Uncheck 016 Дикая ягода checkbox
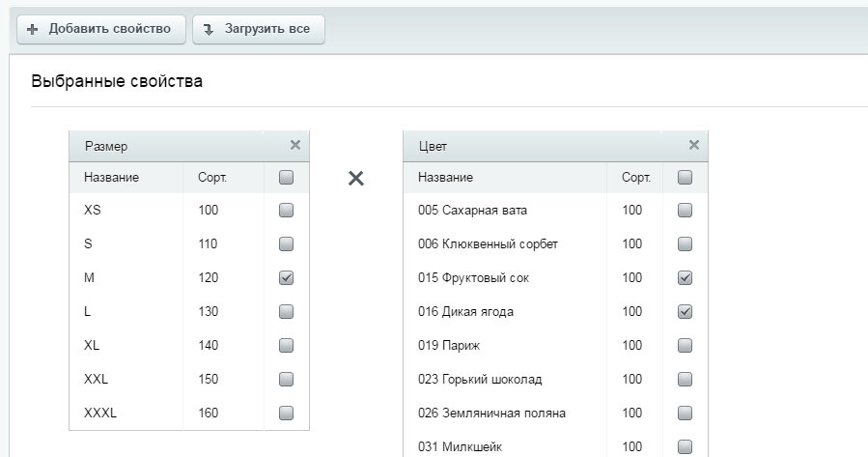 click(x=685, y=312)
